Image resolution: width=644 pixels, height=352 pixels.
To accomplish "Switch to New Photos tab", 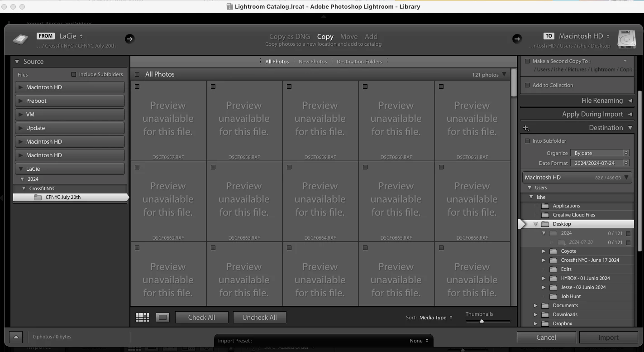I will tap(313, 62).
